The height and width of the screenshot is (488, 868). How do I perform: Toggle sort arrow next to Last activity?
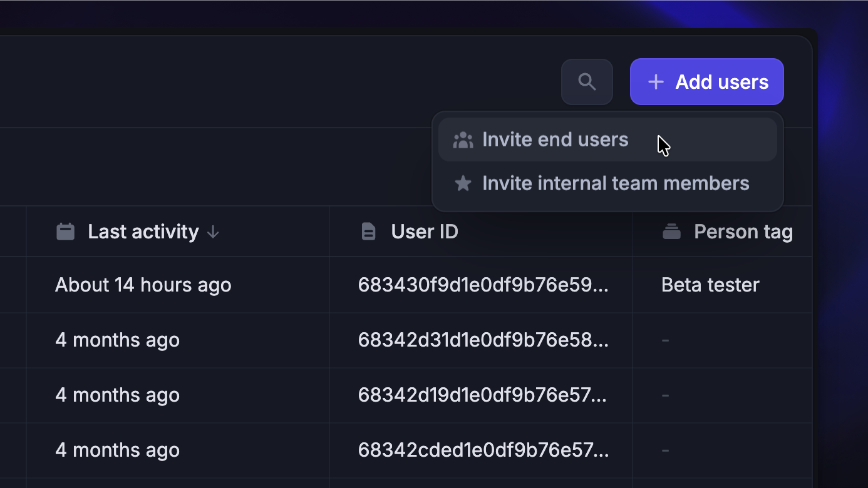pyautogui.click(x=213, y=232)
